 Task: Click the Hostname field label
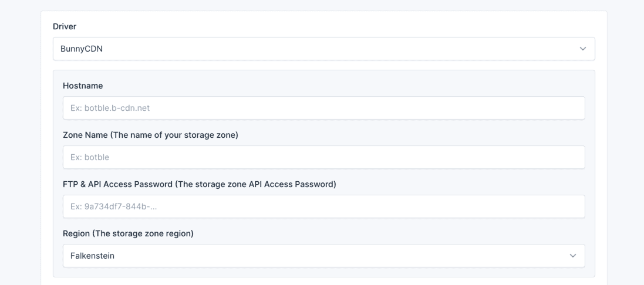point(83,86)
